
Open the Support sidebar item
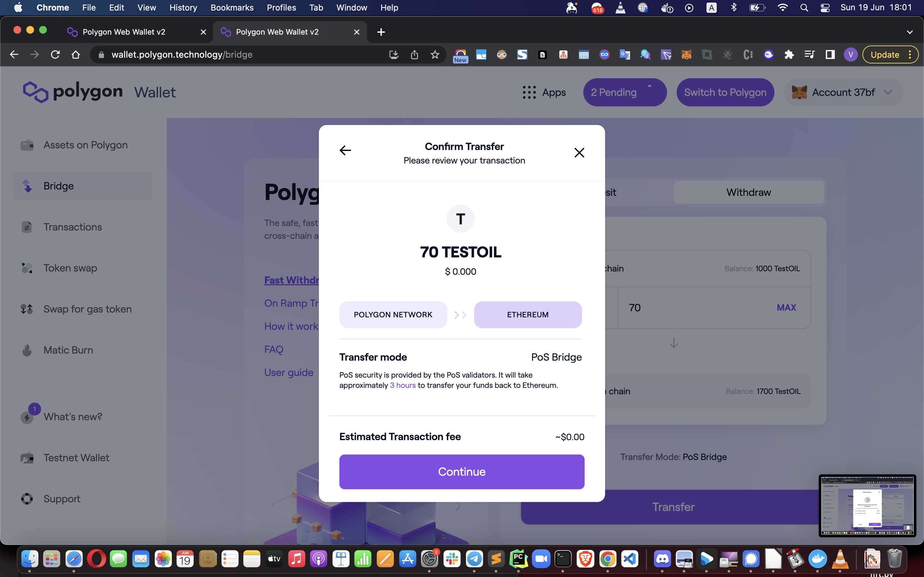[62, 499]
